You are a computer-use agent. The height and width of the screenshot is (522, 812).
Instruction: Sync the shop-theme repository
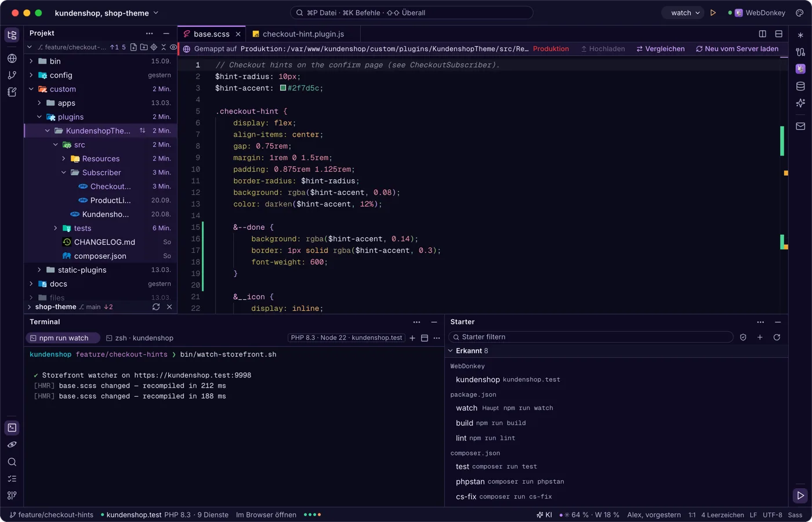click(156, 307)
